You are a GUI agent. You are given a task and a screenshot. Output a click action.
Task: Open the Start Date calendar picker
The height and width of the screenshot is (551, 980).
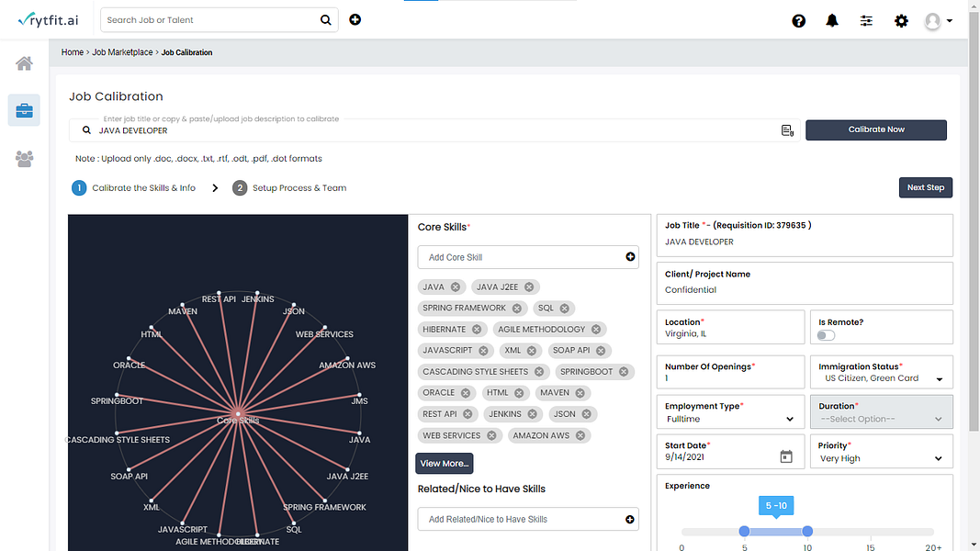[x=786, y=456]
